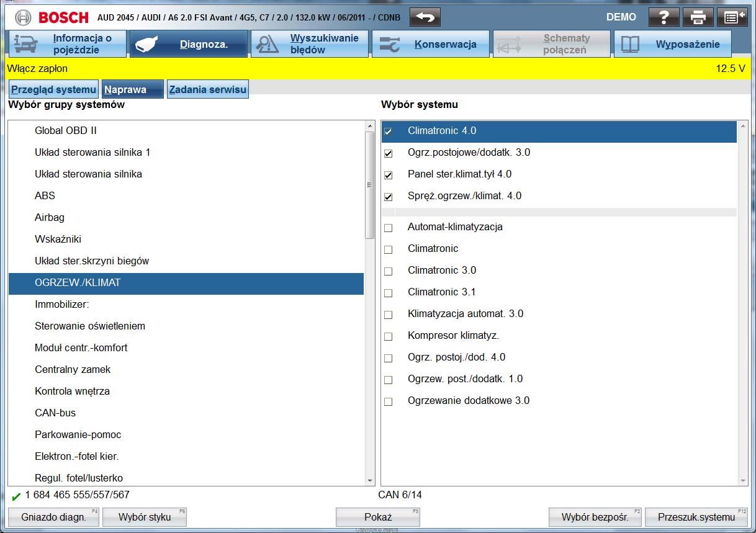
Task: Click Gniazdo diagn. button
Action: (53, 517)
